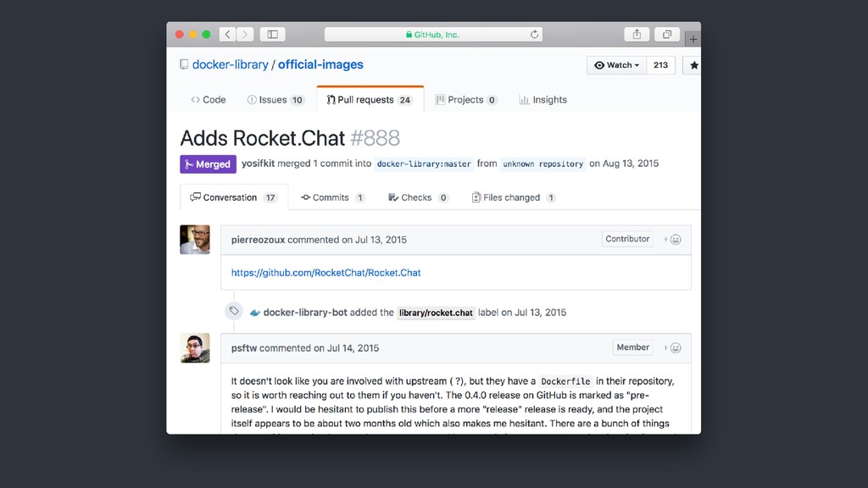Open yosifkit's profile link

click(258, 164)
